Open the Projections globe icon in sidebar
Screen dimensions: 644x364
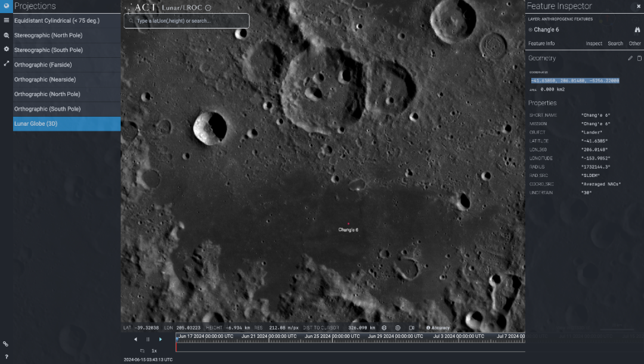6,6
